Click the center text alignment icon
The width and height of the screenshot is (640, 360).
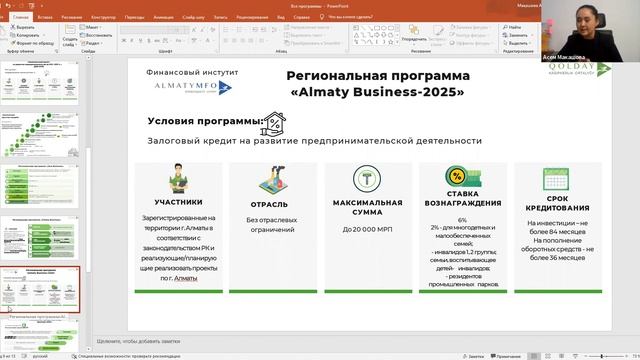234,41
